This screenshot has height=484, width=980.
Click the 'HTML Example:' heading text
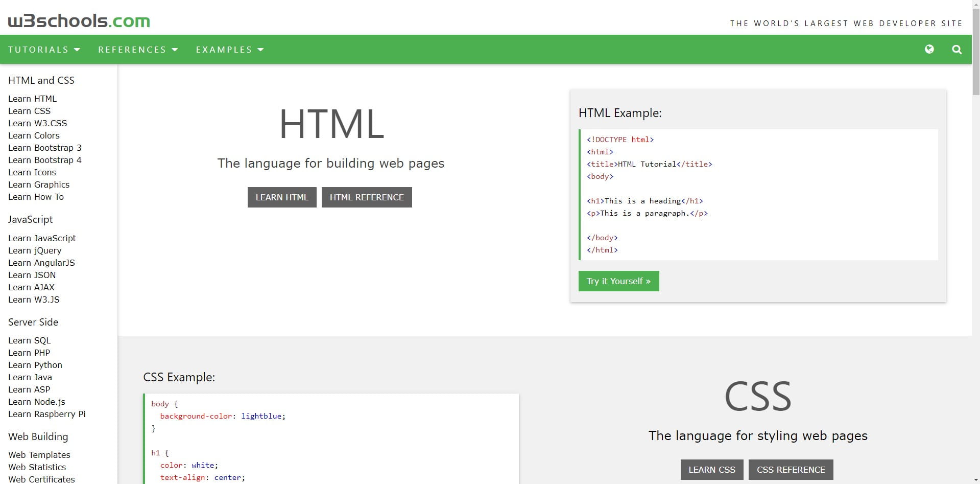[620, 113]
